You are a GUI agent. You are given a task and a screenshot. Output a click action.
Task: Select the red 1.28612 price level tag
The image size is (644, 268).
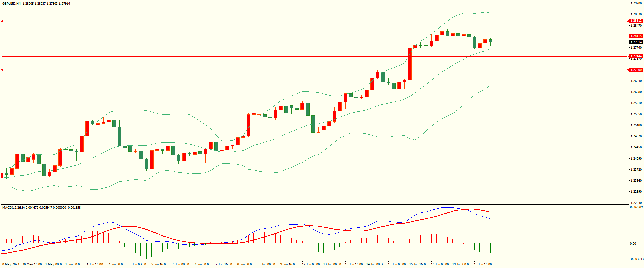[x=636, y=21]
